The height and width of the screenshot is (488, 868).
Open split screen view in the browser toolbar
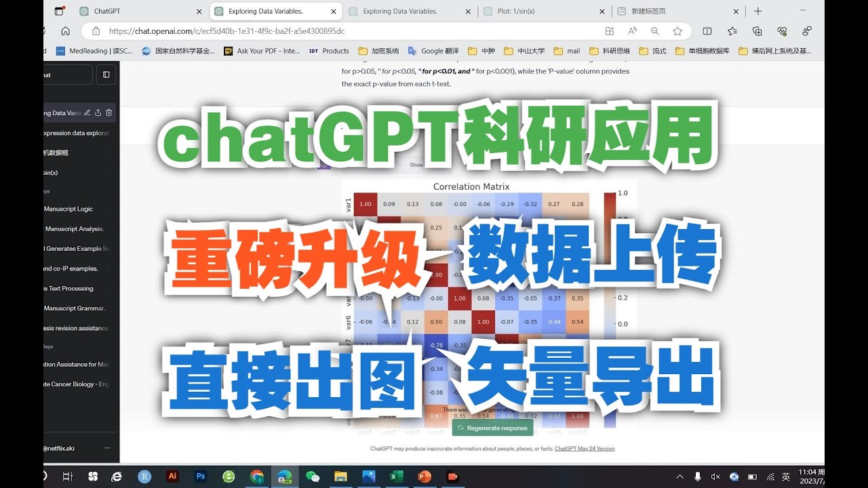click(707, 31)
